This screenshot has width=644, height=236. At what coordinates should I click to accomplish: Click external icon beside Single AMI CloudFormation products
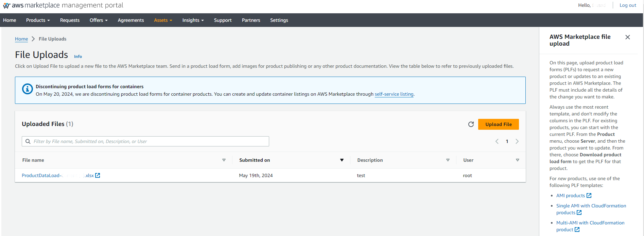click(579, 213)
